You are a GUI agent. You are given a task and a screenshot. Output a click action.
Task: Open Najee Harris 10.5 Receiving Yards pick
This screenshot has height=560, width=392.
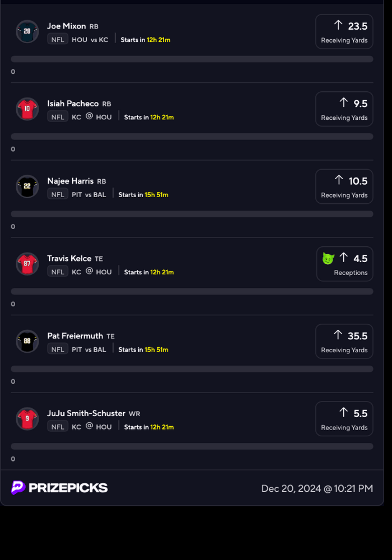tap(344, 186)
